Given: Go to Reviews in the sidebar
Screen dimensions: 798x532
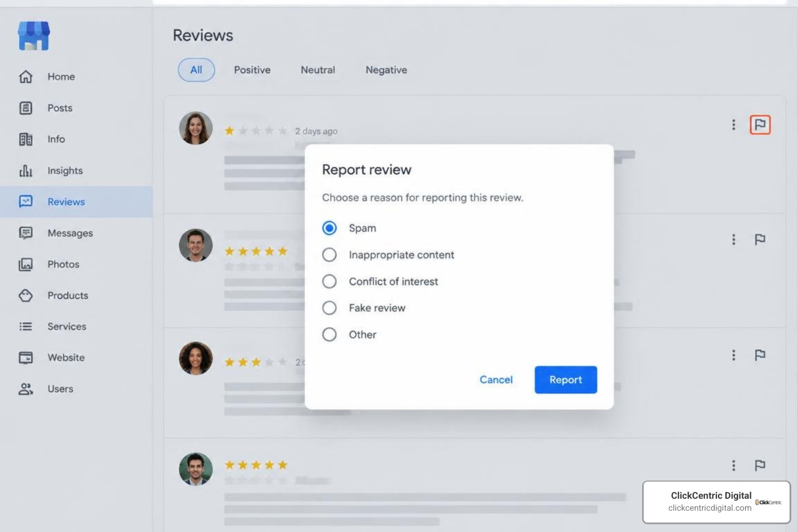Looking at the screenshot, I should point(76,202).
